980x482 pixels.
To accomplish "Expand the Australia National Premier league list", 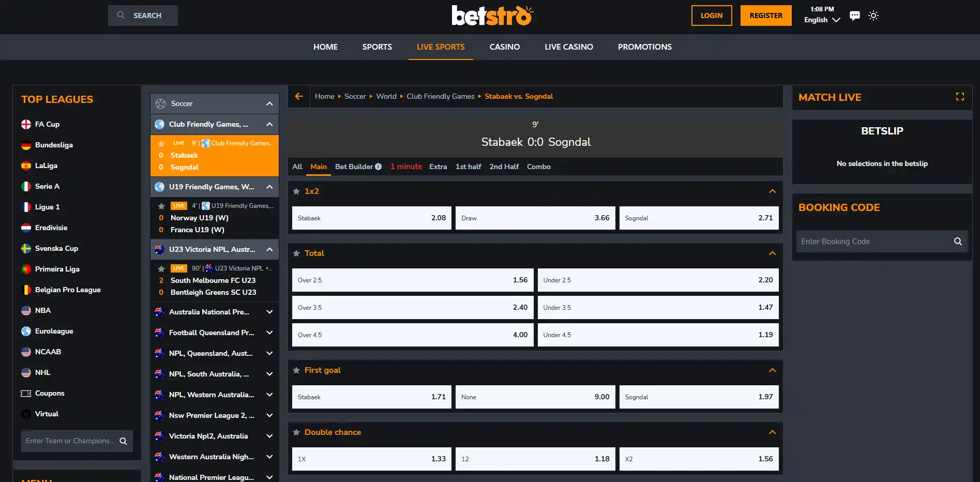I will coord(269,312).
